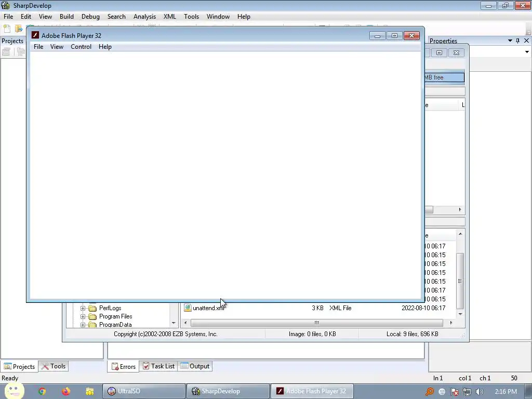Screen dimensions: 532x399
Task: Click the '3 KB' size cell
Action: pyautogui.click(x=317, y=308)
